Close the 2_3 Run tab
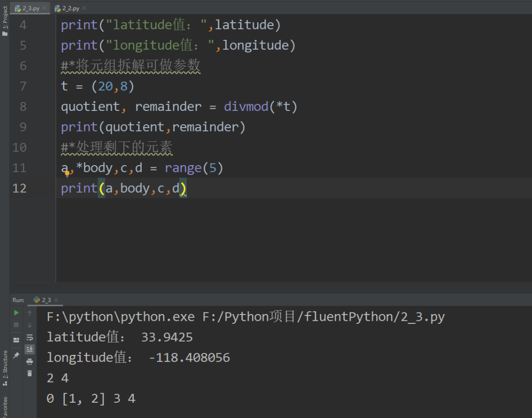Viewport: 532px width, 418px height. [56, 300]
